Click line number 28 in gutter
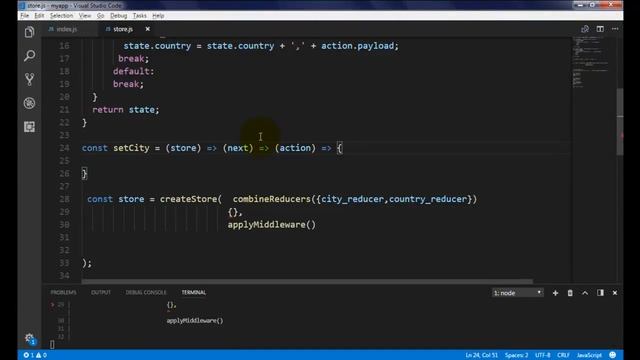 click(x=64, y=199)
